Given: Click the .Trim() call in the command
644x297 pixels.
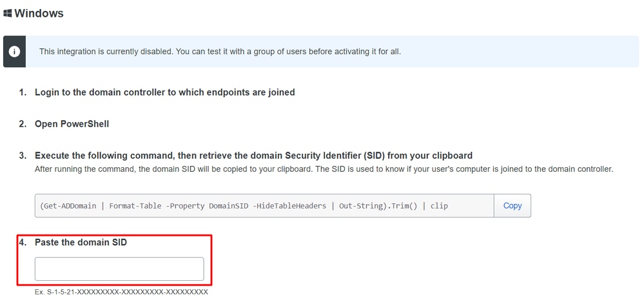Looking at the screenshot, I should point(399,206).
